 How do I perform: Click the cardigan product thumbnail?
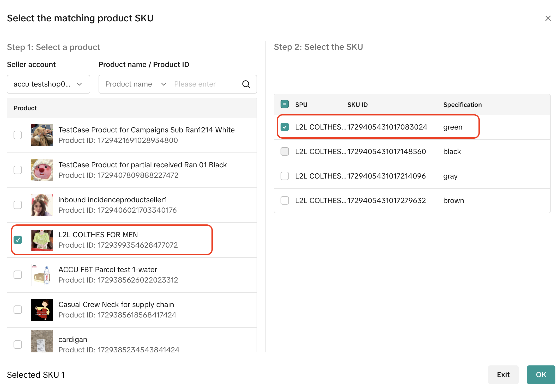(x=42, y=341)
